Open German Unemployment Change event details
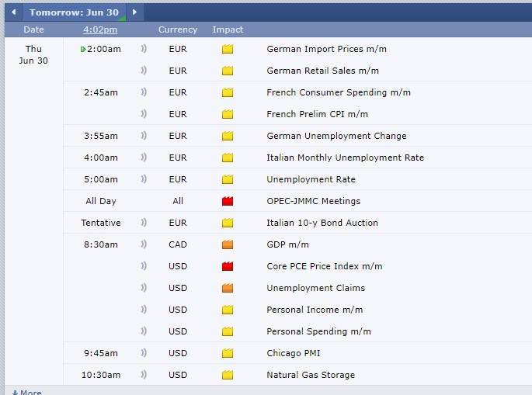 336,136
